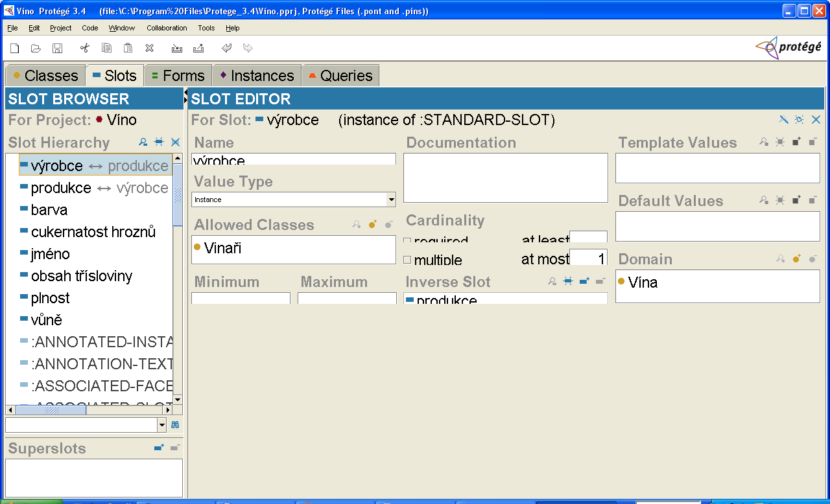Add an existing slot as Inverse Slot
The image size is (830, 504).
[584, 281]
